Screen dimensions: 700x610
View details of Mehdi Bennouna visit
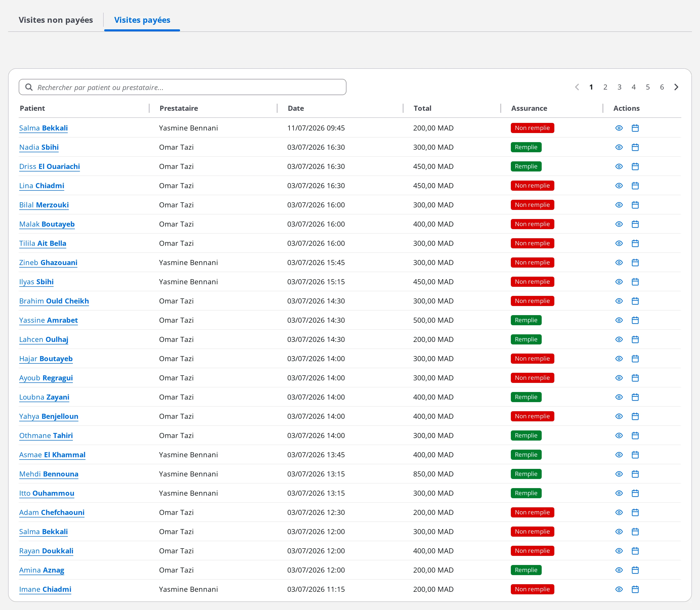pos(619,474)
